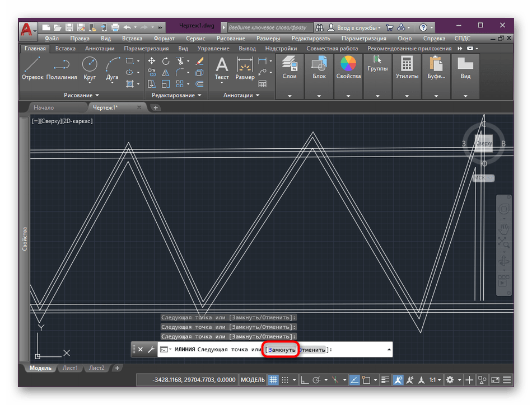
Task: Select the Отрезок (Line) tool
Action: pos(32,66)
